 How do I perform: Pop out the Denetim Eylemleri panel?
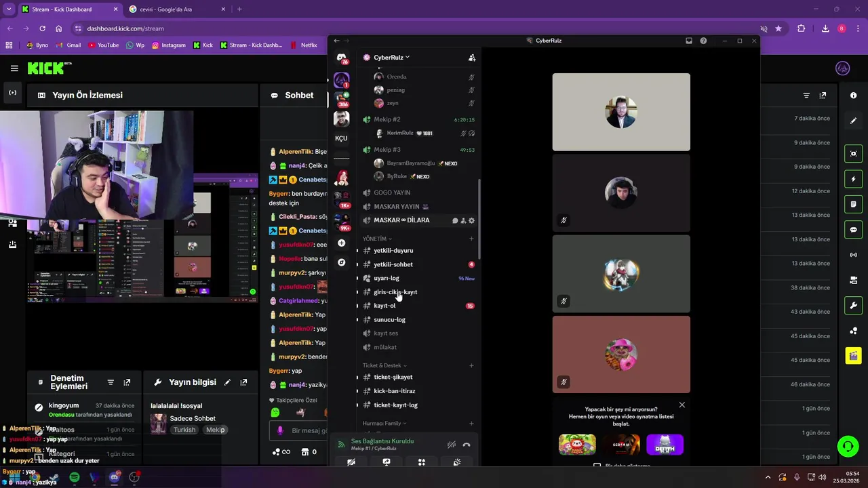(127, 382)
